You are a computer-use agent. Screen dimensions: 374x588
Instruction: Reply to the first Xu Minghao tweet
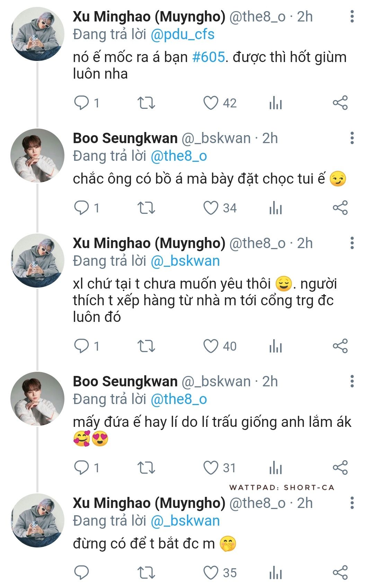[x=82, y=103]
